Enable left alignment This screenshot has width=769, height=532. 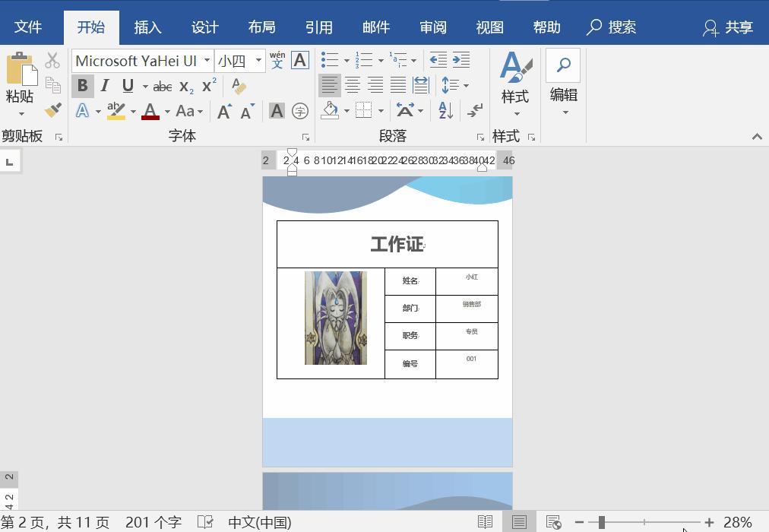click(329, 85)
